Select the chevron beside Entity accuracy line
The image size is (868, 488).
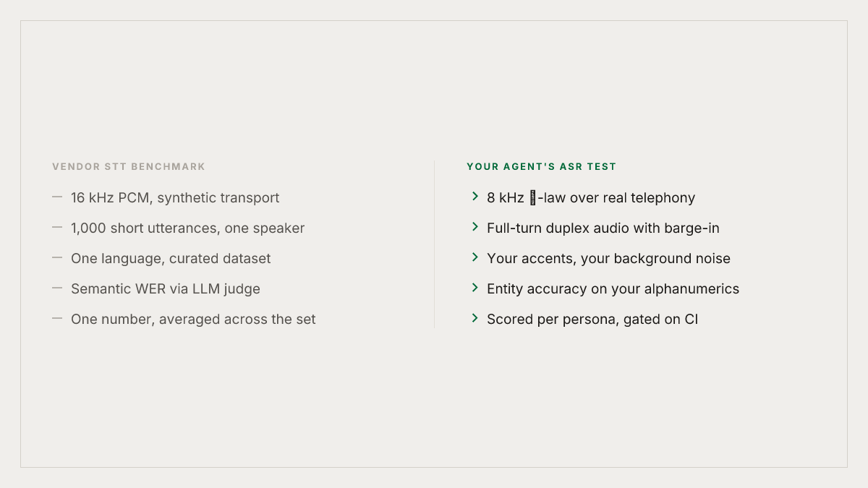pos(475,288)
